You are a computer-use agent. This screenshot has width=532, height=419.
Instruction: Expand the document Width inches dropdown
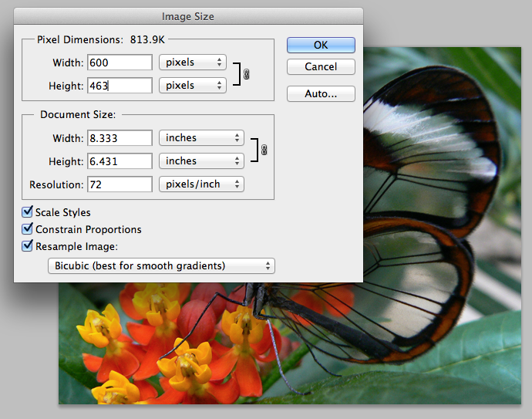200,138
